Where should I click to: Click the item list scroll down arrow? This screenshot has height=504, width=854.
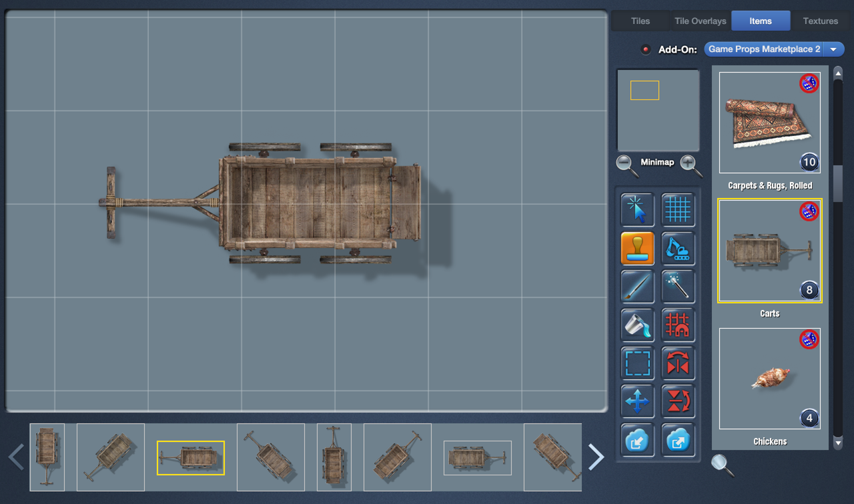pos(838,443)
